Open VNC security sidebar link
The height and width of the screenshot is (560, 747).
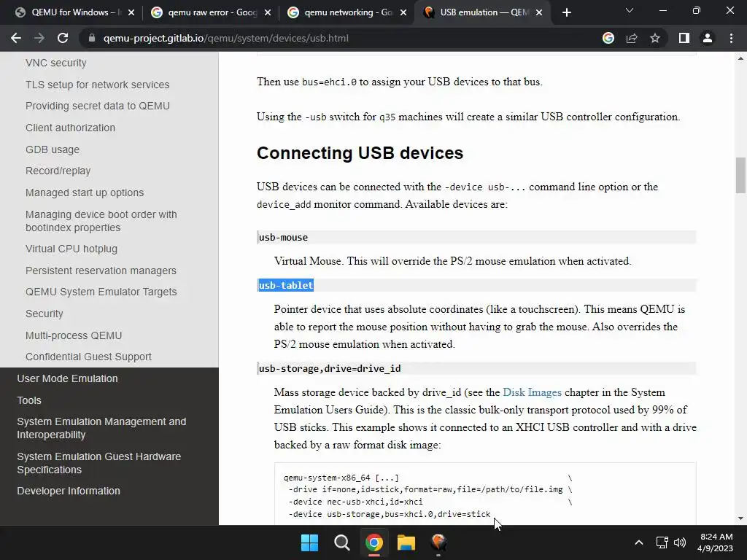(x=55, y=63)
